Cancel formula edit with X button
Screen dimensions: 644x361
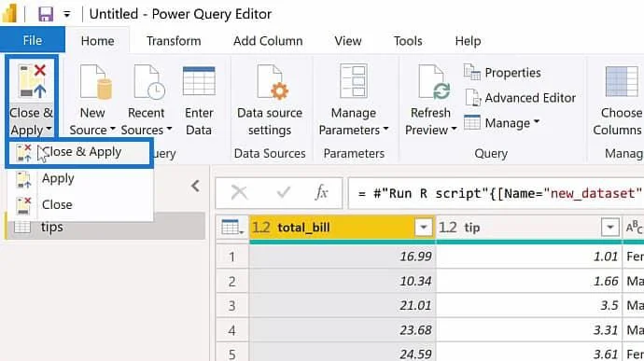coord(239,192)
